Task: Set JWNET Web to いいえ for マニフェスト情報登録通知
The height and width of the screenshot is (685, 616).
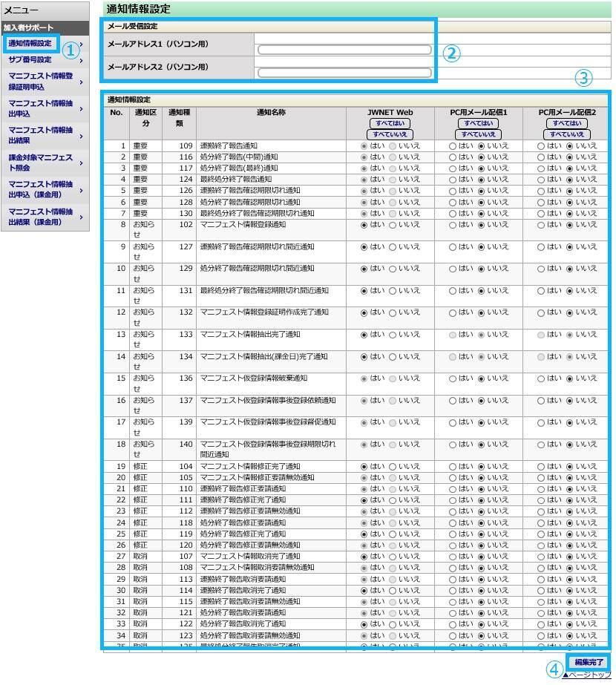Action: coord(393,225)
